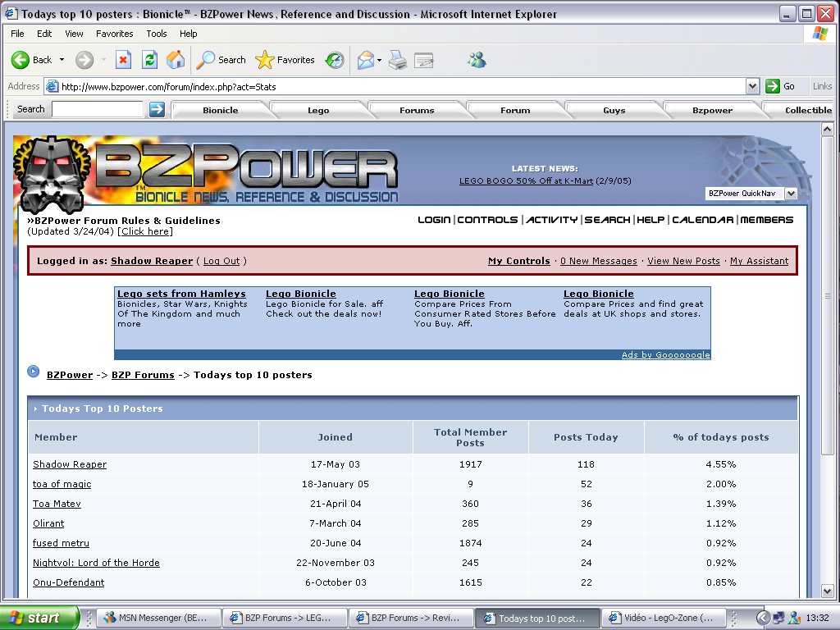The image size is (840, 630).
Task: Click the BZP Forums breadcrumb link
Action: [143, 375]
